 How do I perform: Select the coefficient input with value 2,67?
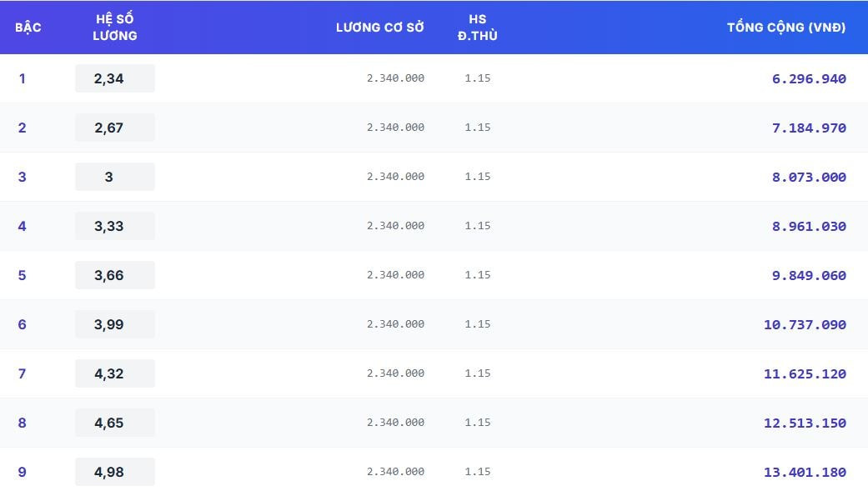114,128
